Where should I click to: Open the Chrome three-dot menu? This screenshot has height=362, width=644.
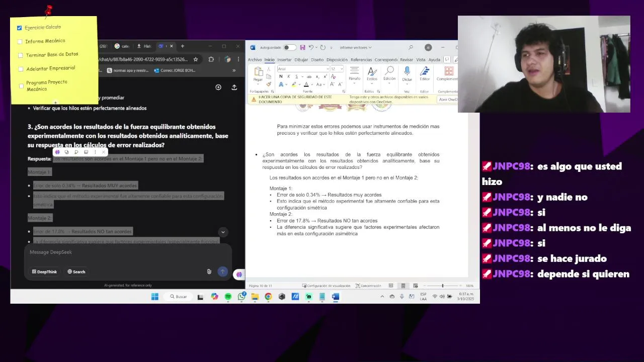pyautogui.click(x=238, y=59)
